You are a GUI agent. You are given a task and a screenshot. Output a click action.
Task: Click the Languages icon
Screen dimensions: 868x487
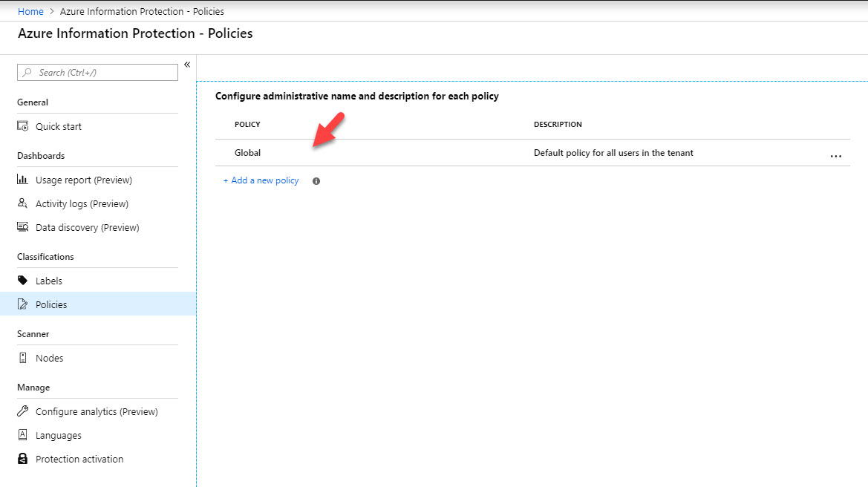pyautogui.click(x=23, y=435)
